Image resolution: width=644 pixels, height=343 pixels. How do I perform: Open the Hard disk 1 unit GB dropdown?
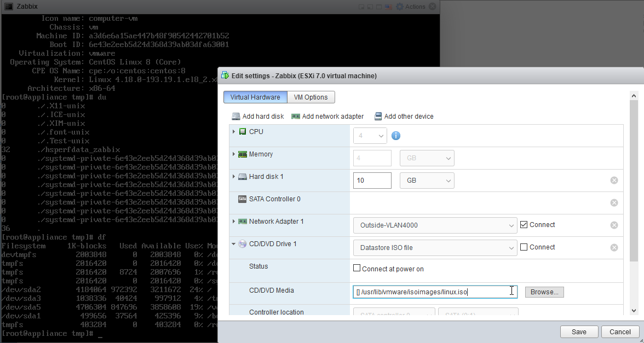tap(427, 181)
